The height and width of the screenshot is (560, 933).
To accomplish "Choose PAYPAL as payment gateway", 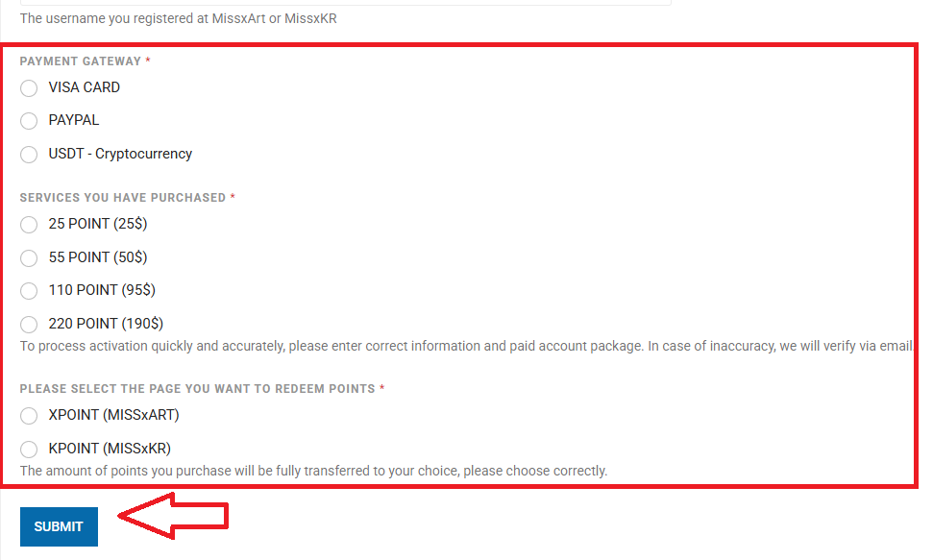I will [29, 121].
